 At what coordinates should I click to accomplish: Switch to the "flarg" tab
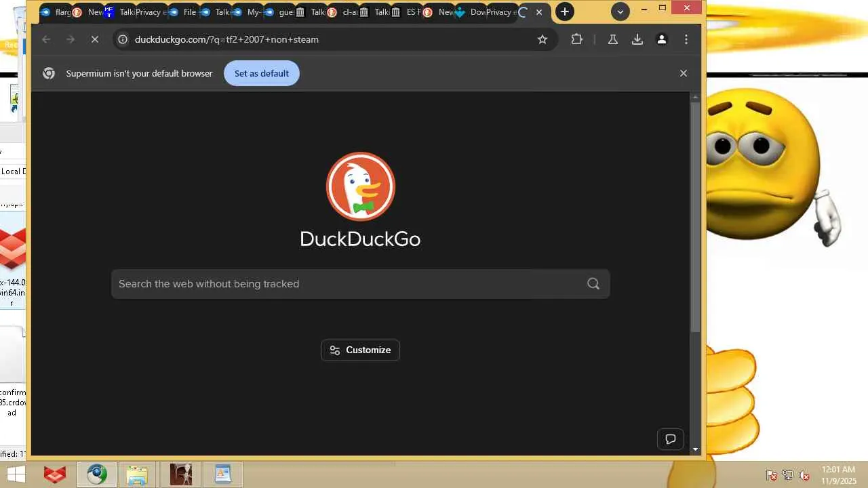pyautogui.click(x=56, y=12)
